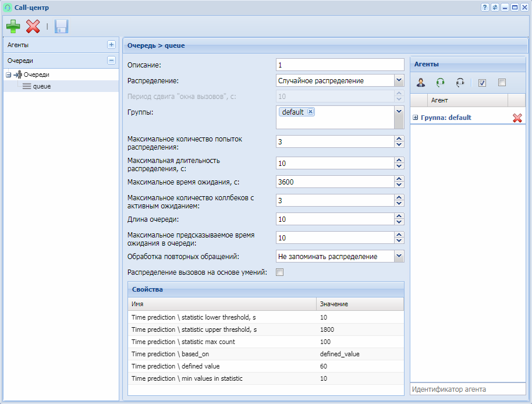This screenshot has width=532, height=404.
Task: Select the queue item in the tree
Action: [42, 86]
